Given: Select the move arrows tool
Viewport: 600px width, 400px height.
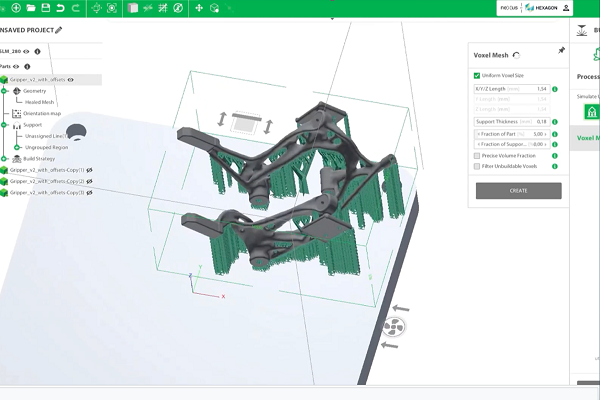Looking at the screenshot, I should (x=199, y=8).
